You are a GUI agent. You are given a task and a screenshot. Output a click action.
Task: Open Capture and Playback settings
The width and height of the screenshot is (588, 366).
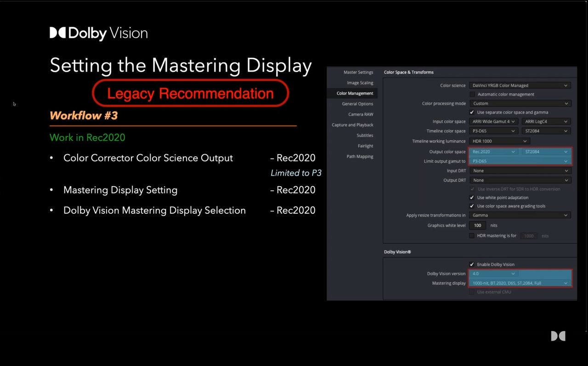click(x=352, y=125)
